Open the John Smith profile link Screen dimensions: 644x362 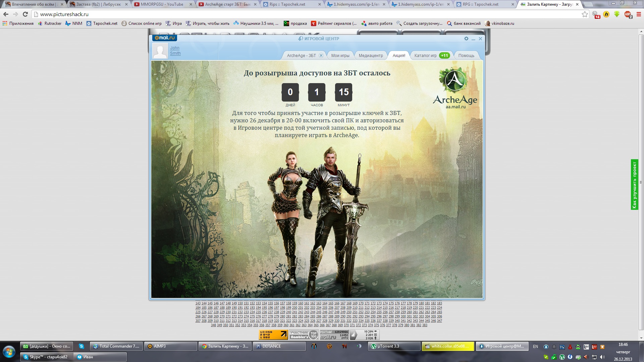pyautogui.click(x=175, y=51)
